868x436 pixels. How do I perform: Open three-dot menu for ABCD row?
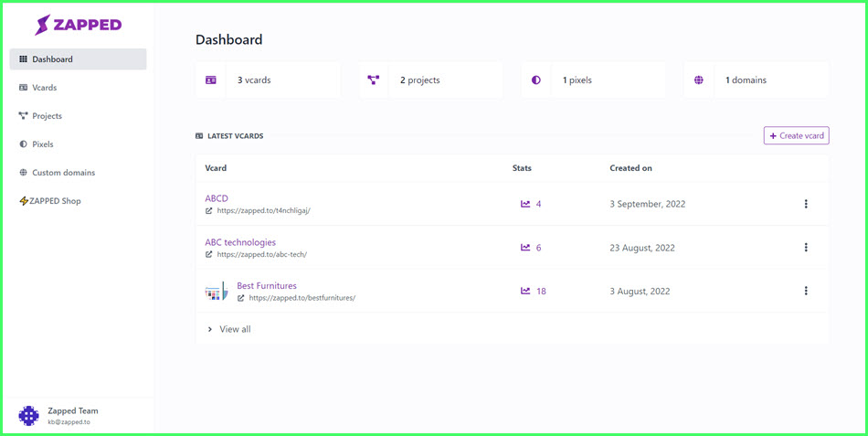click(806, 204)
